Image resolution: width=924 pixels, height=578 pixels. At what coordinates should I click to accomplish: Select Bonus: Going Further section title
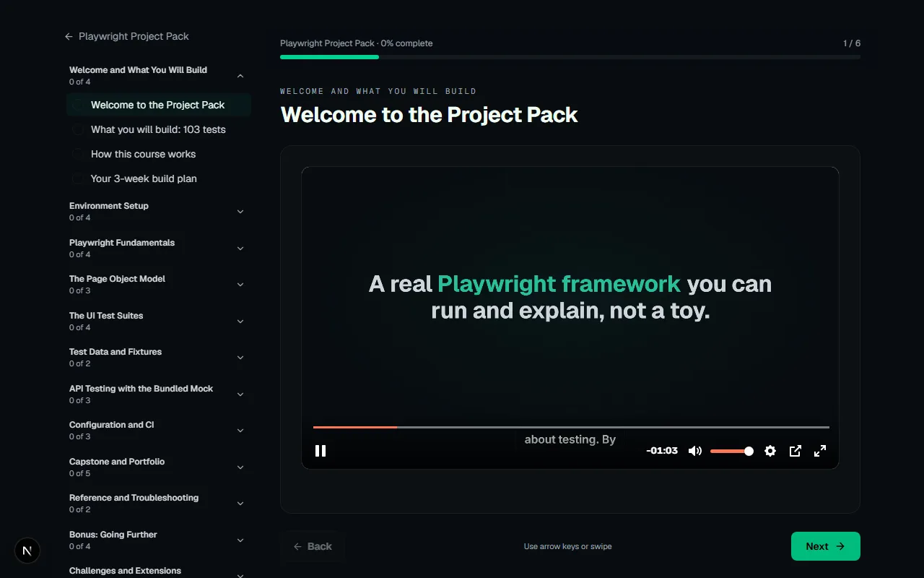click(113, 535)
